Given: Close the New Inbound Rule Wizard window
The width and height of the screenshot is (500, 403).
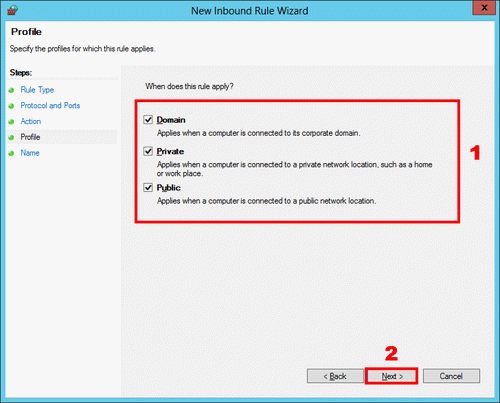Looking at the screenshot, I should pos(484,8).
